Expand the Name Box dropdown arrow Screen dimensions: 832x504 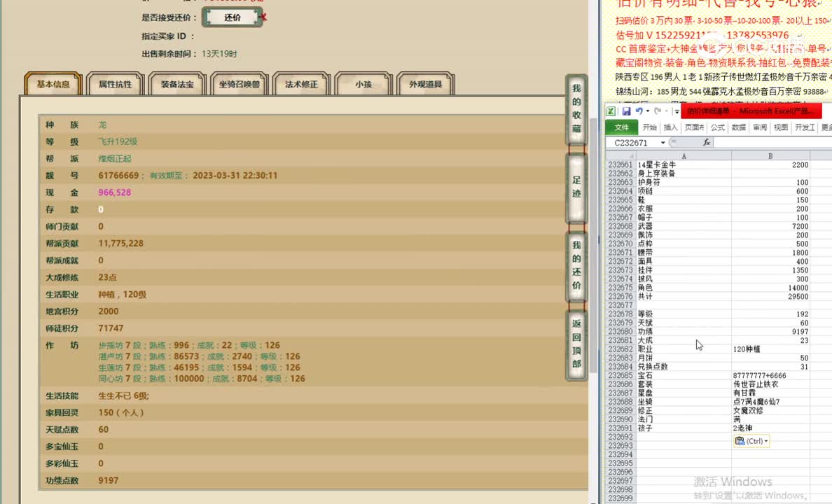[663, 143]
